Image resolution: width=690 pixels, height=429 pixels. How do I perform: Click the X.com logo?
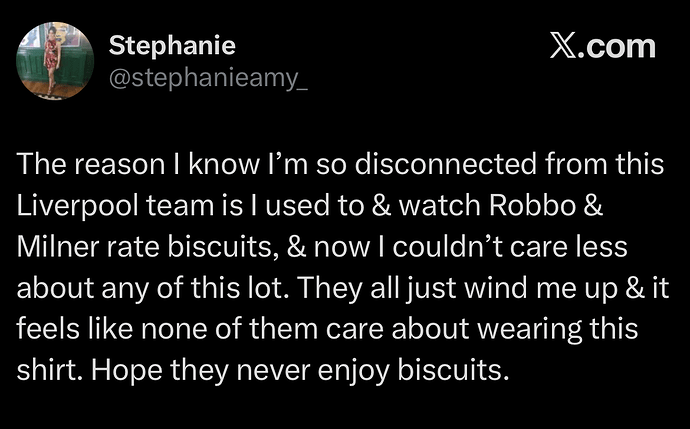603,46
